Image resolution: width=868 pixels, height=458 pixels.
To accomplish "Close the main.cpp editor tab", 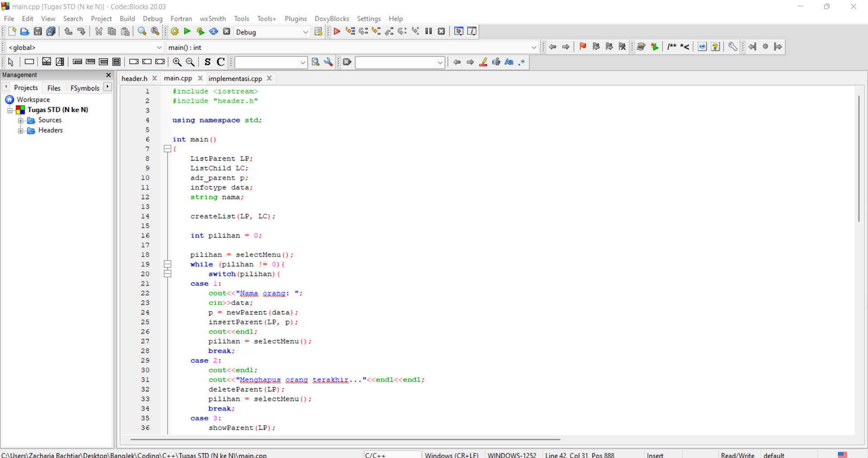I will [200, 78].
